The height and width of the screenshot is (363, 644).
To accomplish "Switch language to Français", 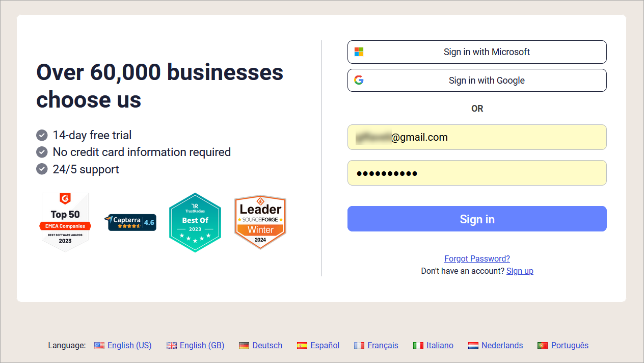I will 383,345.
